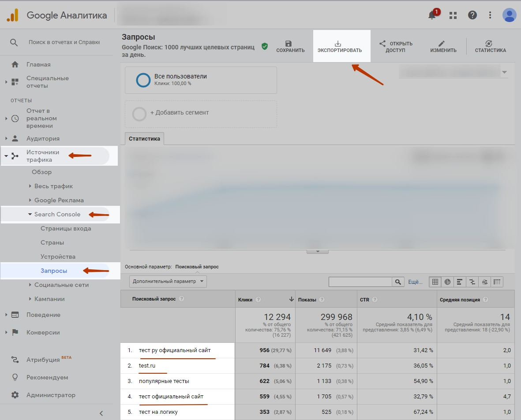Image resolution: width=521 pixels, height=420 pixels.
Task: Click the query тест на логику
Action: [x=158, y=412]
